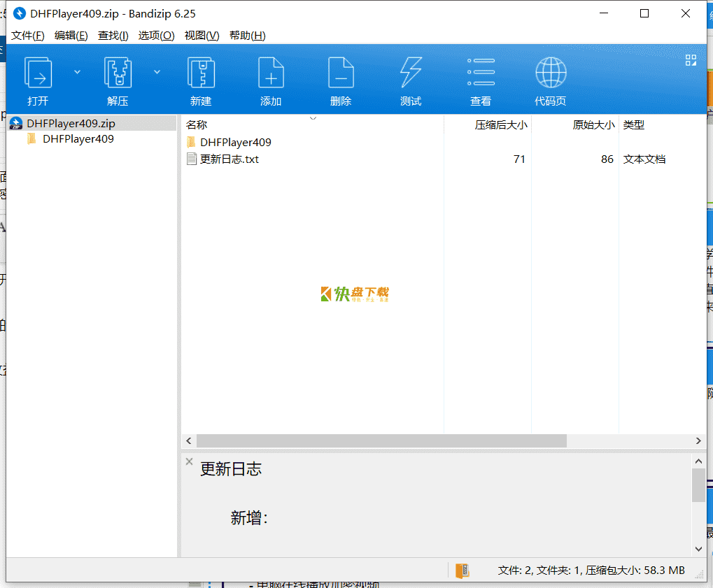Minimize the Bandizip window

pos(604,13)
